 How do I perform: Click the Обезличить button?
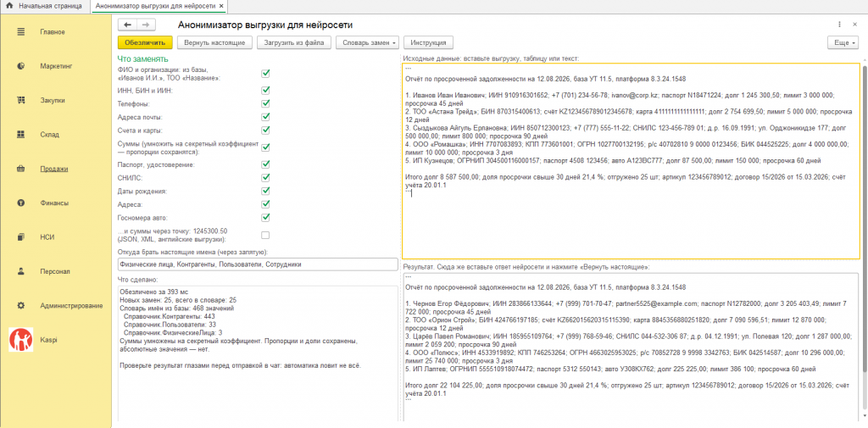coord(145,42)
